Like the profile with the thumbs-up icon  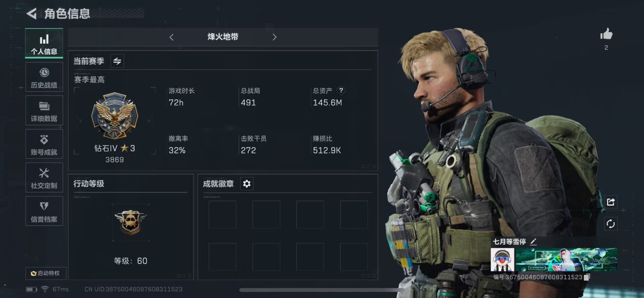click(x=606, y=34)
